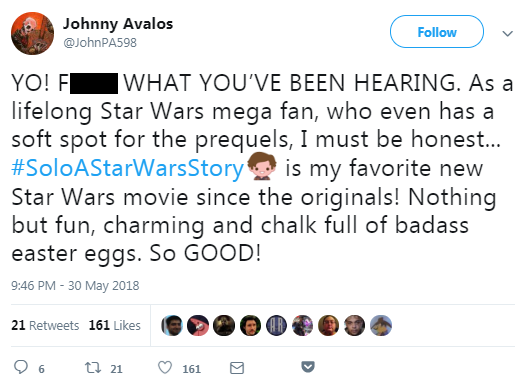Visit the @JohnPA598 handle
531x385 pixels.
100,43
